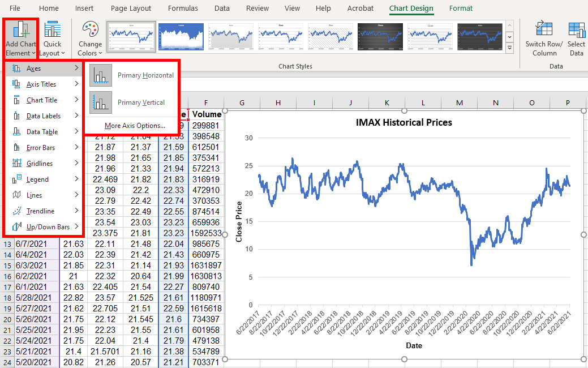Open the Axes submenu
The height and width of the screenshot is (368, 588).
tap(45, 69)
